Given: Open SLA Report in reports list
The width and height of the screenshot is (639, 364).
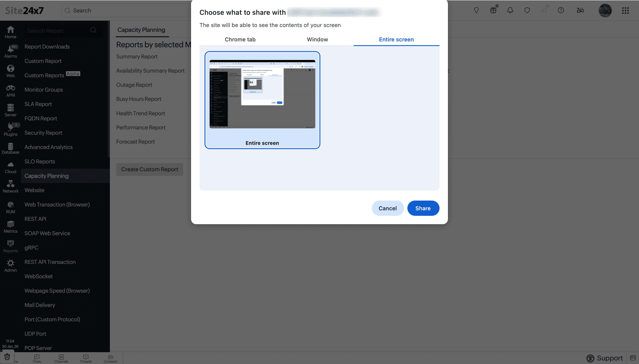Looking at the screenshot, I should (38, 104).
